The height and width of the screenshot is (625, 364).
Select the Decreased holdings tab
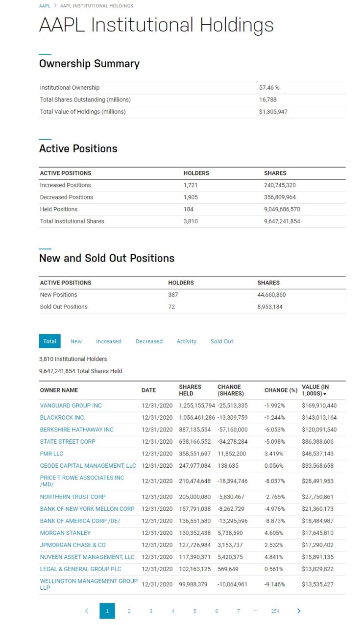click(149, 341)
